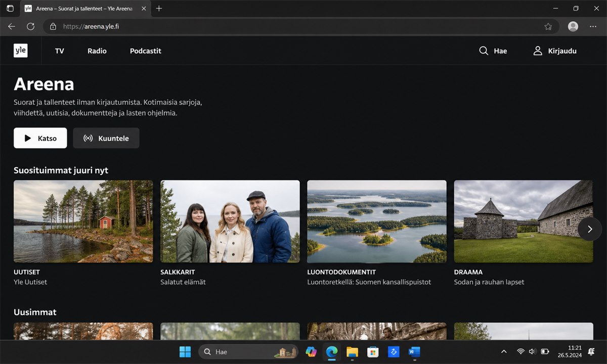The image size is (607, 364).
Task: Show hidden tray icons chevron
Action: pos(503,351)
